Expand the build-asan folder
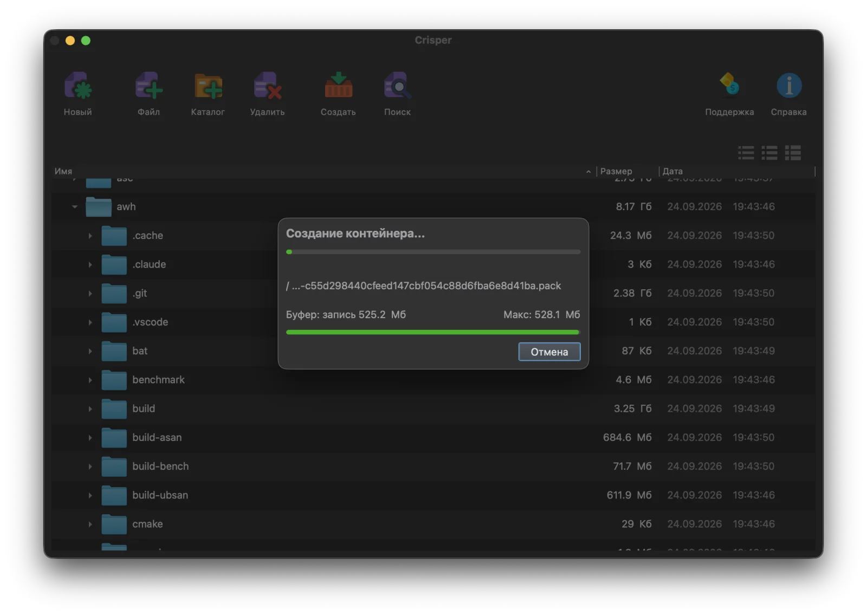This screenshot has width=867, height=616. tap(90, 437)
